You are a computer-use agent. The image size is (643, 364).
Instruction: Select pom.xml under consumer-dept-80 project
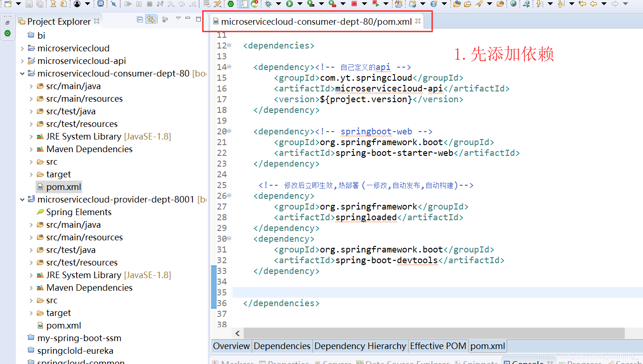click(64, 187)
